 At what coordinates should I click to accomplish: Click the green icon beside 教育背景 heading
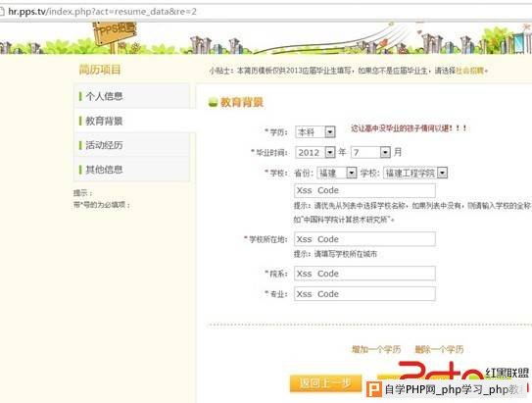pyautogui.click(x=213, y=102)
